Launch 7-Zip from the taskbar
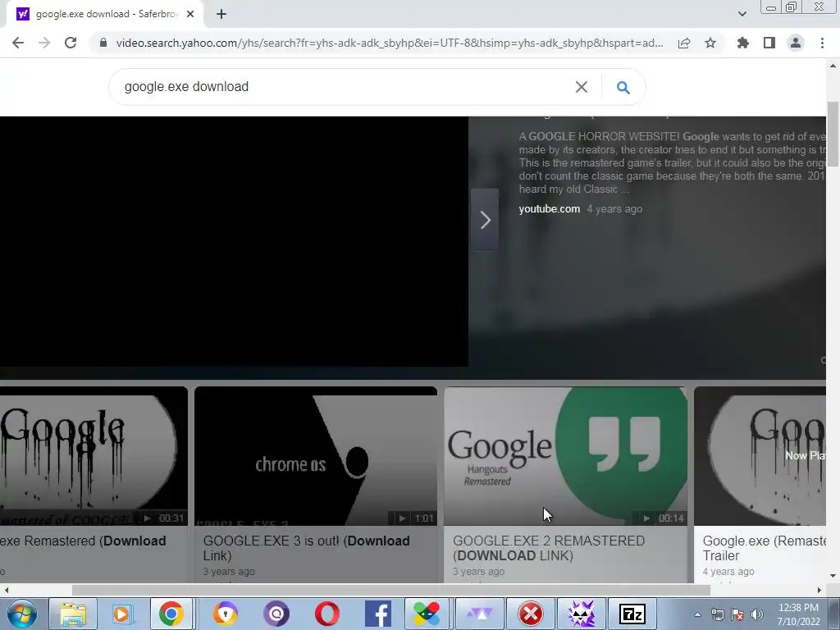 tap(632, 614)
